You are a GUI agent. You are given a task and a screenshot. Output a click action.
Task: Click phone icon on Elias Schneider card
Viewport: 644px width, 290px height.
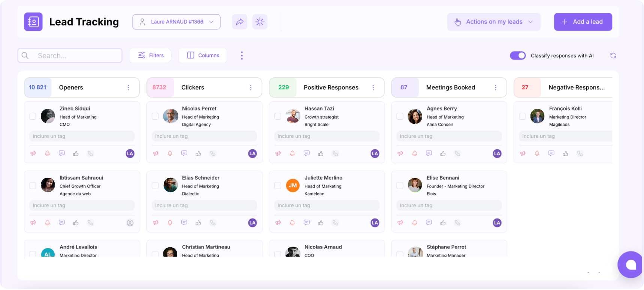(x=213, y=223)
